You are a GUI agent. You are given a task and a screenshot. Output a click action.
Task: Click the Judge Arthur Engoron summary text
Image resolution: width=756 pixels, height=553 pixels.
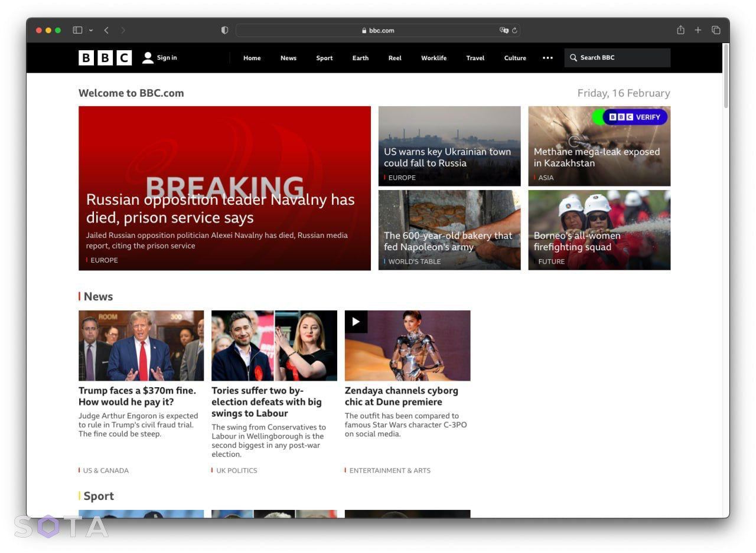click(x=138, y=425)
